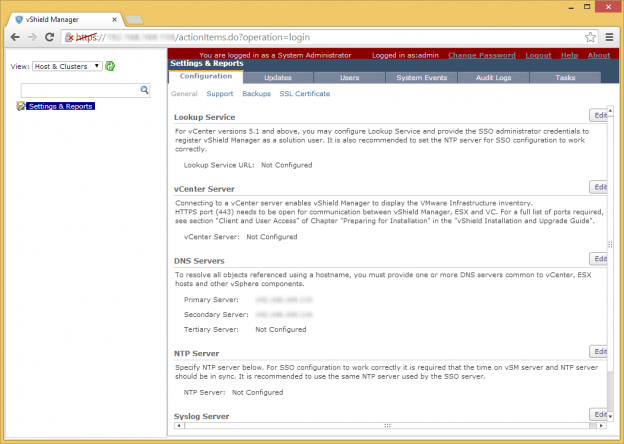Click the Change Password link
This screenshot has width=624, height=444.
[x=483, y=55]
